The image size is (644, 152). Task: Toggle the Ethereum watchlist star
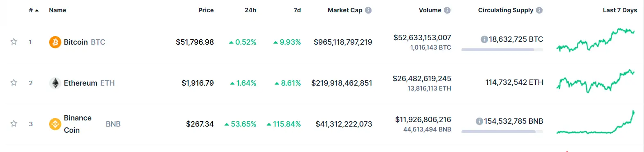point(14,82)
